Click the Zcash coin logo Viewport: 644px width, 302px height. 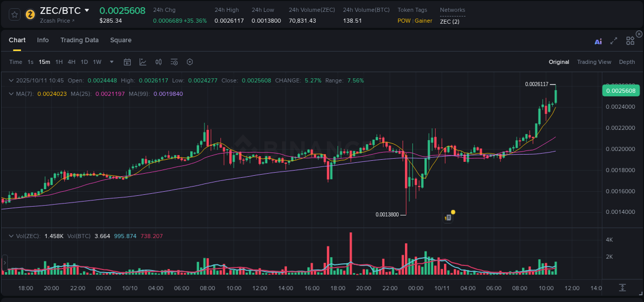(30, 13)
